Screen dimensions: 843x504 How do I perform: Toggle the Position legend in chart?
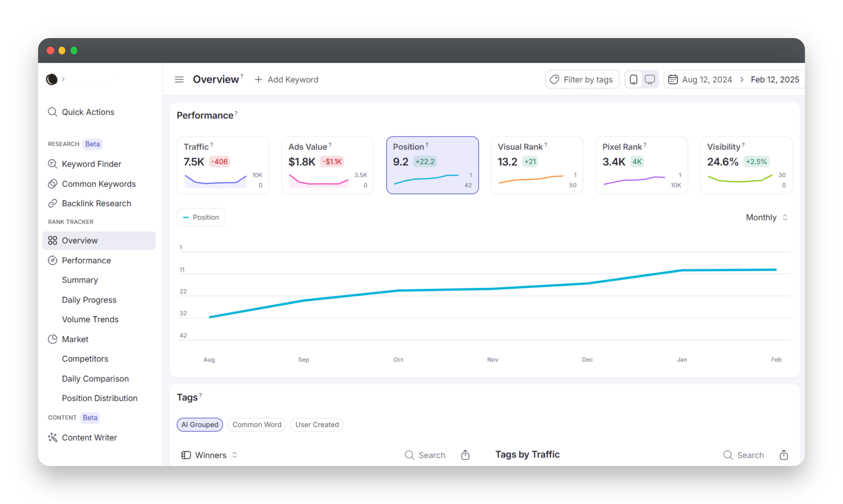tap(201, 217)
